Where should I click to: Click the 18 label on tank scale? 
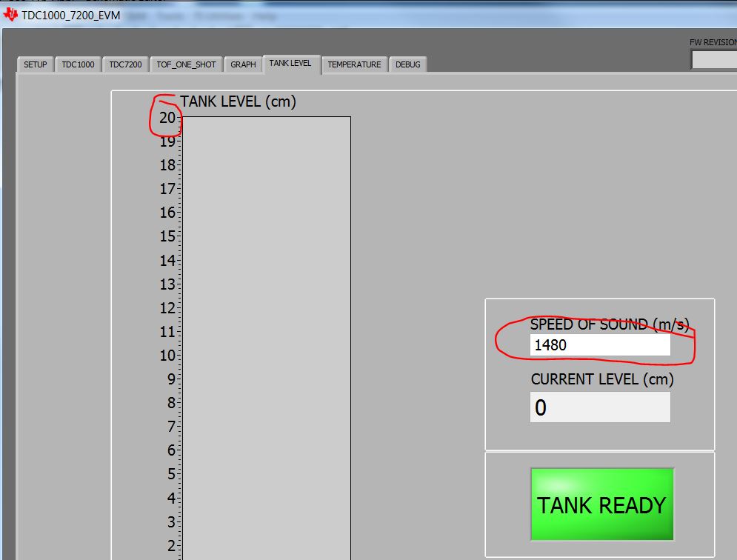[x=167, y=165]
